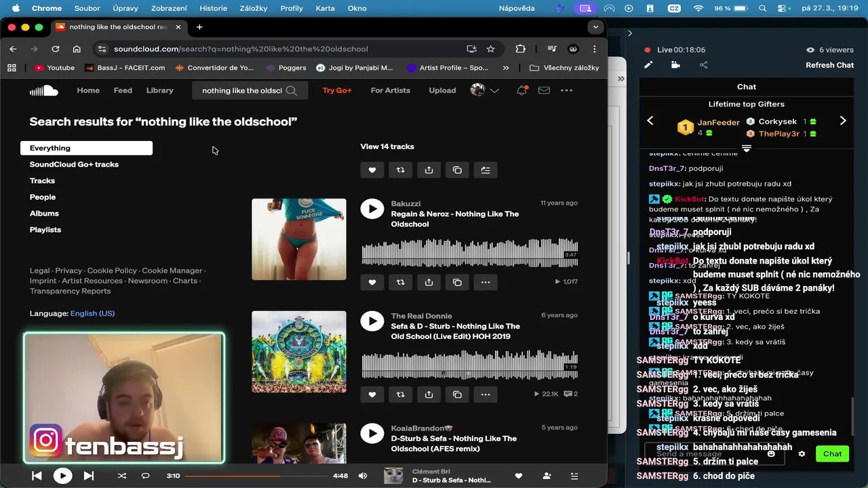The image size is (868, 488).
Task: Follow Clément Bri from the player bar
Action: 547,476
